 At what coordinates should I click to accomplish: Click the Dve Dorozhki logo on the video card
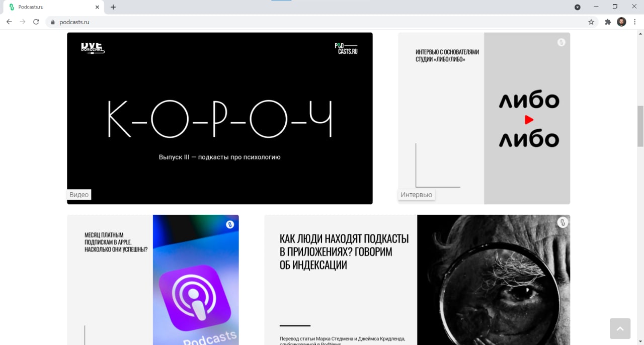point(93,48)
